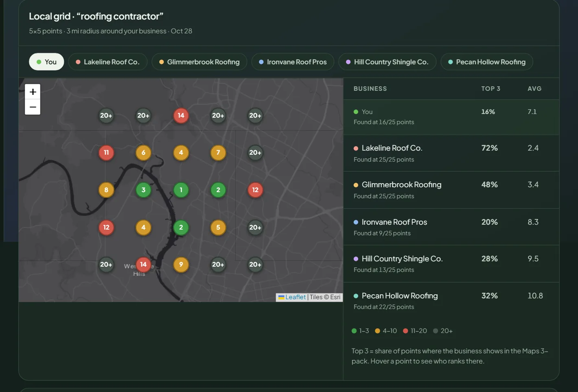Toggle the Hill Country Shingle Co. filter chip
Viewport: 578px width, 392px height.
pos(387,62)
